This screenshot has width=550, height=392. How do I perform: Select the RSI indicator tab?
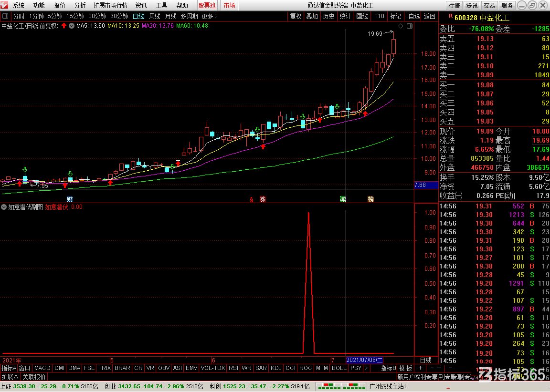233,368
